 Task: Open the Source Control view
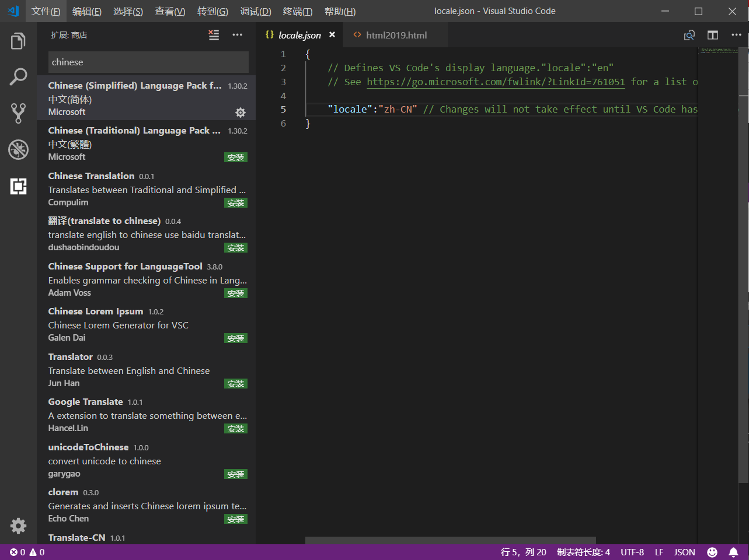tap(18, 113)
